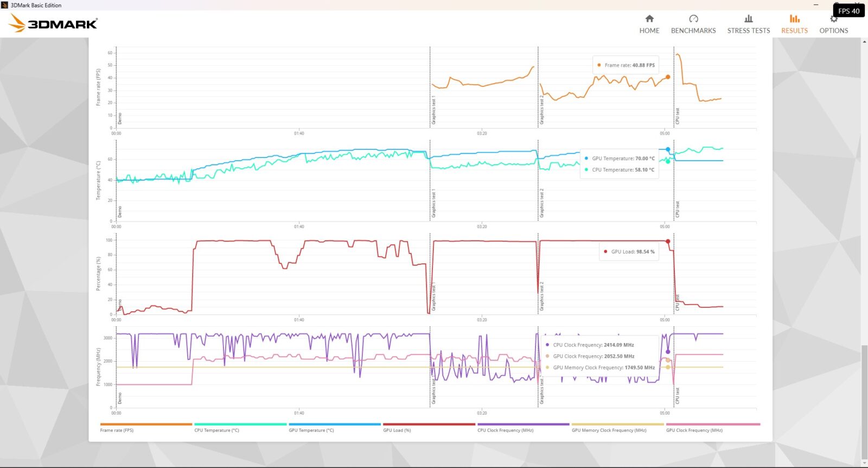Image resolution: width=868 pixels, height=468 pixels.
Task: Click the orange frame rate data point marker
Action: [x=668, y=77]
